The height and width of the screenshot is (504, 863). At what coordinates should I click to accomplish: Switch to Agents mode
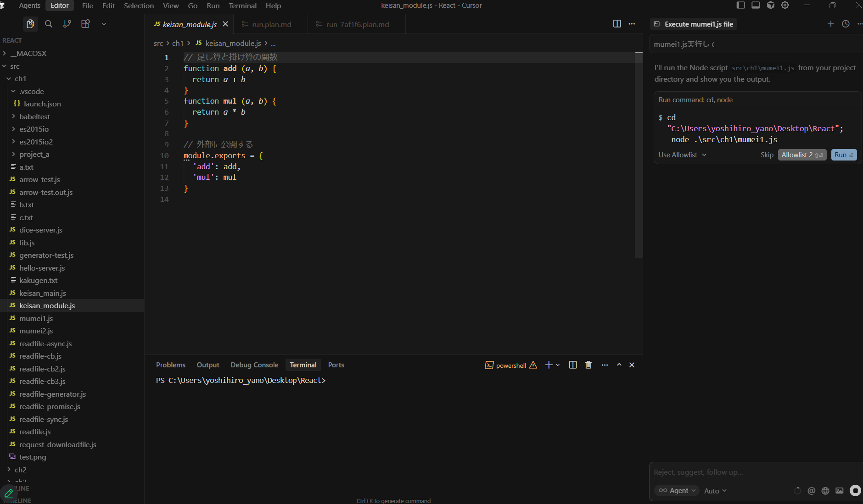30,6
